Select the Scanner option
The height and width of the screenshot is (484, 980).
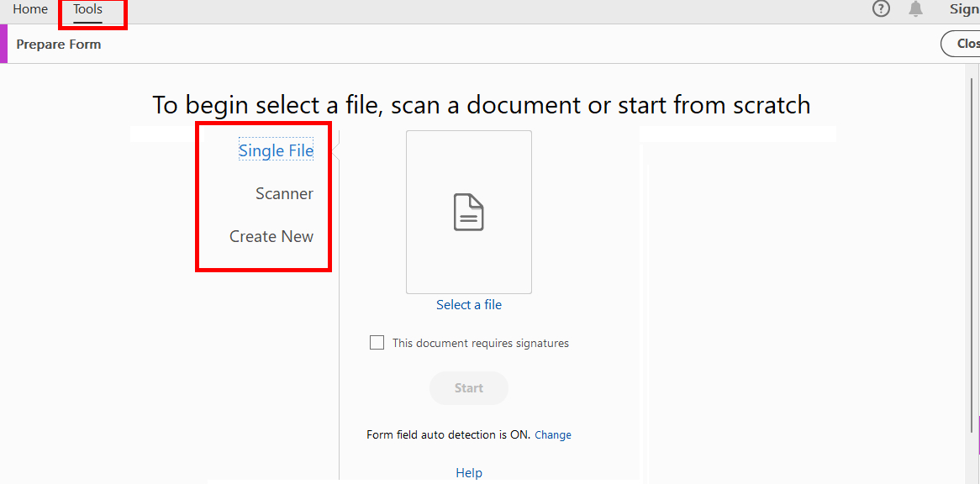tap(284, 193)
